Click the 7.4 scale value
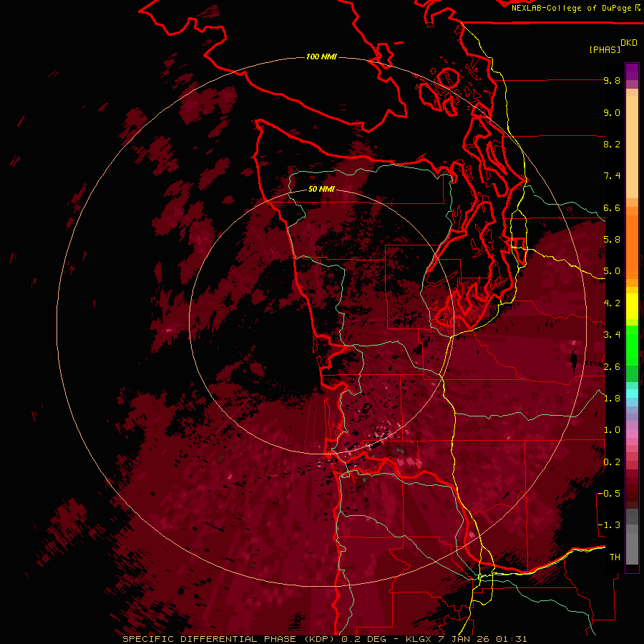 [612, 176]
